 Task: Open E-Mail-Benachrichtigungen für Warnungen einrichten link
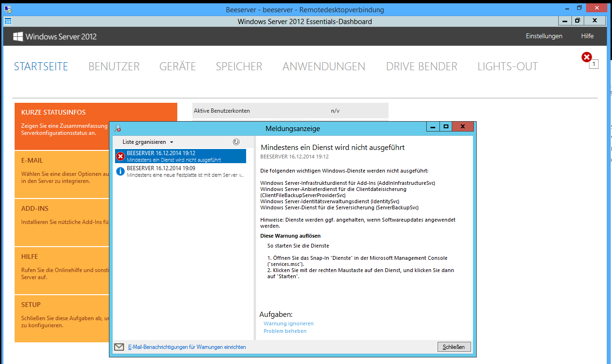pos(187,347)
